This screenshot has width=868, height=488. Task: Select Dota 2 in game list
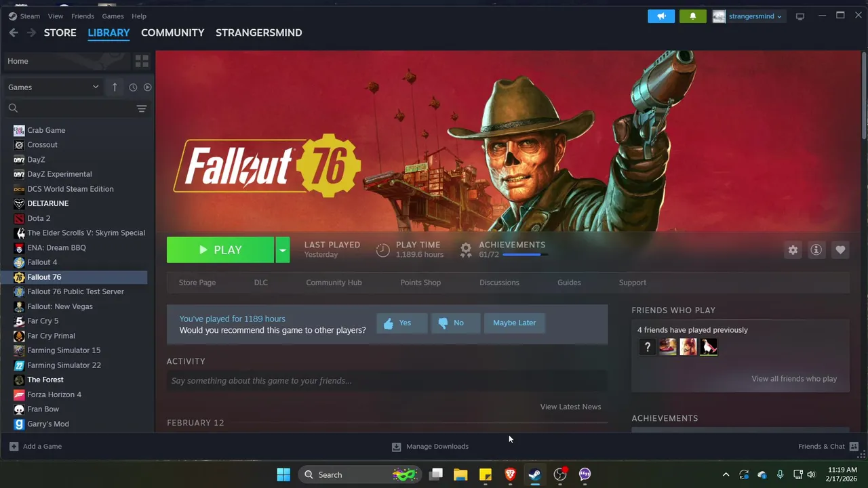click(x=80, y=218)
